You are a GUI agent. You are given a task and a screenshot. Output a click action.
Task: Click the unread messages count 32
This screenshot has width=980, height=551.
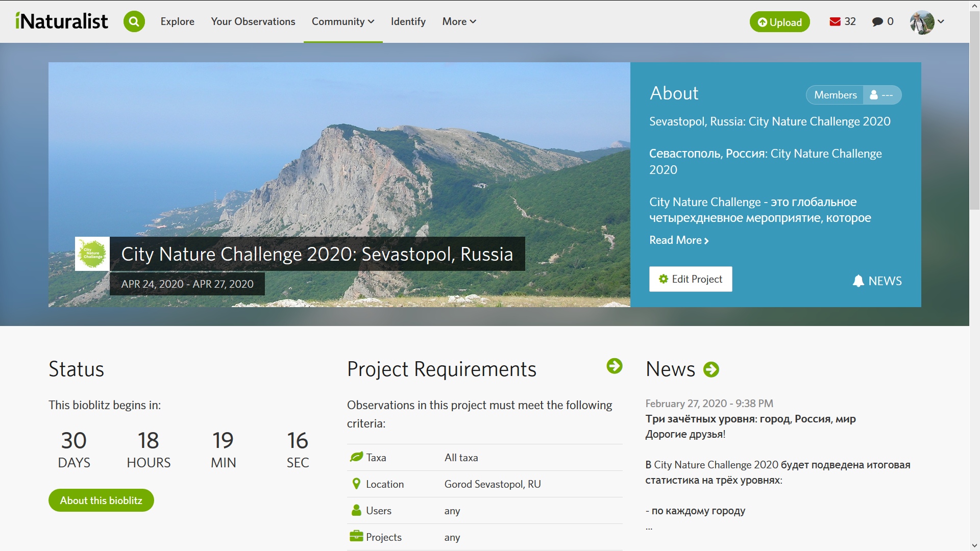pyautogui.click(x=850, y=21)
